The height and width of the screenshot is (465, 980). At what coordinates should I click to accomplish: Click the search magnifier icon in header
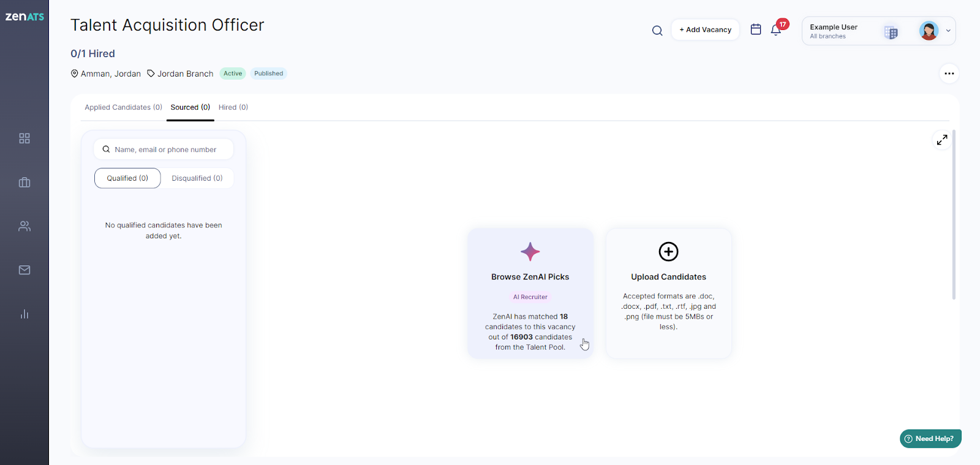[x=657, y=31]
